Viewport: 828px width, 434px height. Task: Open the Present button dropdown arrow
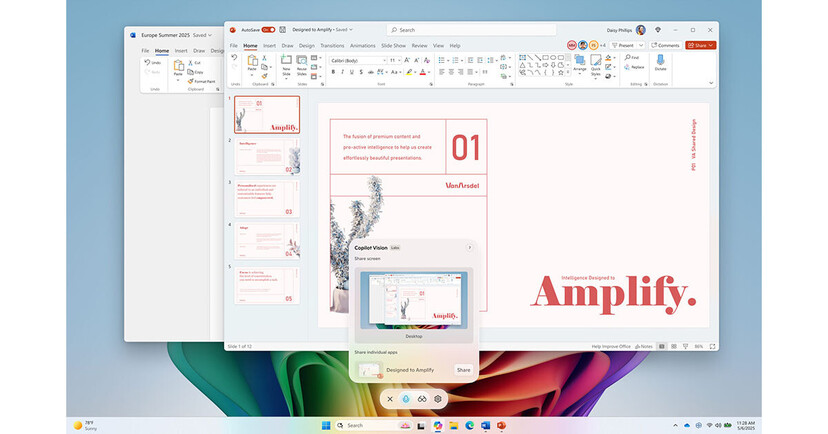point(641,45)
